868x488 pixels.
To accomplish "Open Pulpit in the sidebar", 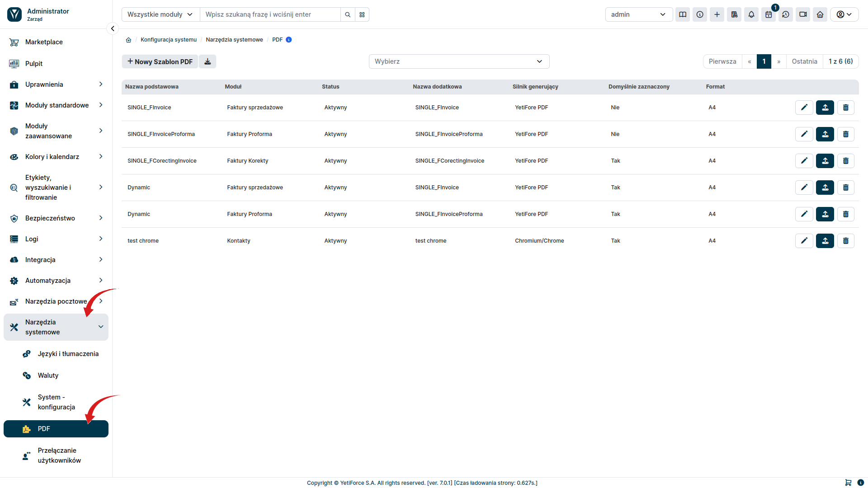I will (x=56, y=64).
